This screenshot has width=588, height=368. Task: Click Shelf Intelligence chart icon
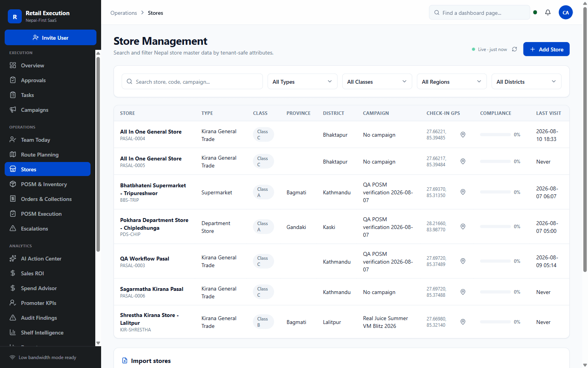pos(13,332)
